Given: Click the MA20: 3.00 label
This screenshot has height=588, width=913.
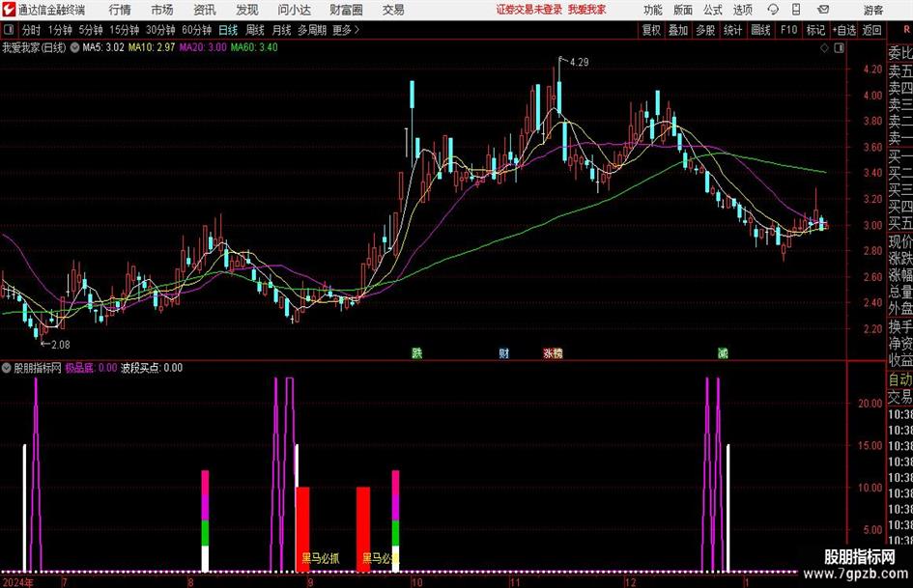Looking at the screenshot, I should tap(203, 47).
